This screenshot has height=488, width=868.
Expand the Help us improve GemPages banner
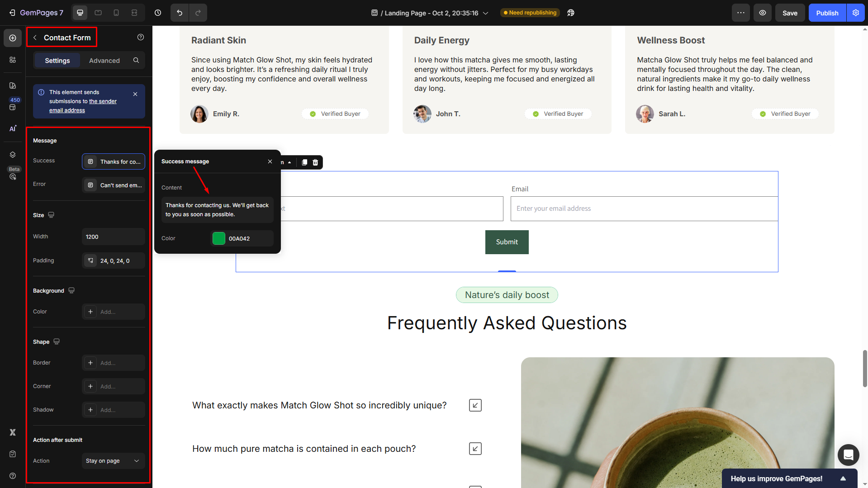(x=843, y=479)
